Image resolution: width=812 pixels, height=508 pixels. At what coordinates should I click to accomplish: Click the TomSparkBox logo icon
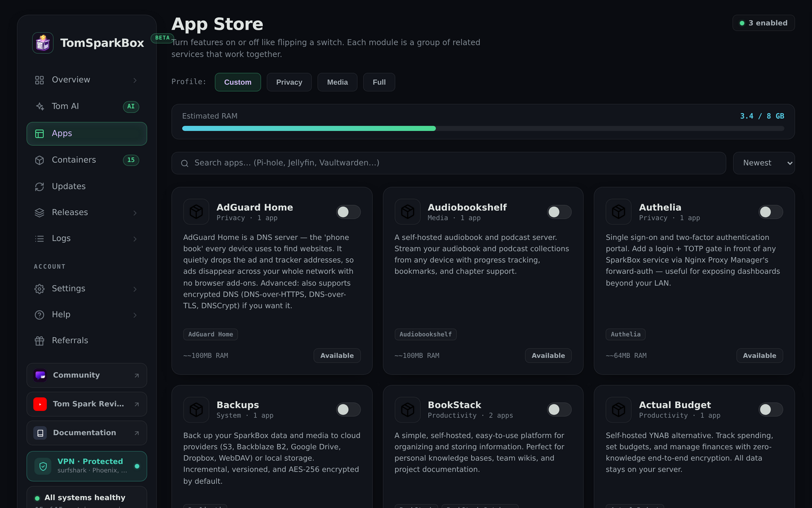[43, 43]
